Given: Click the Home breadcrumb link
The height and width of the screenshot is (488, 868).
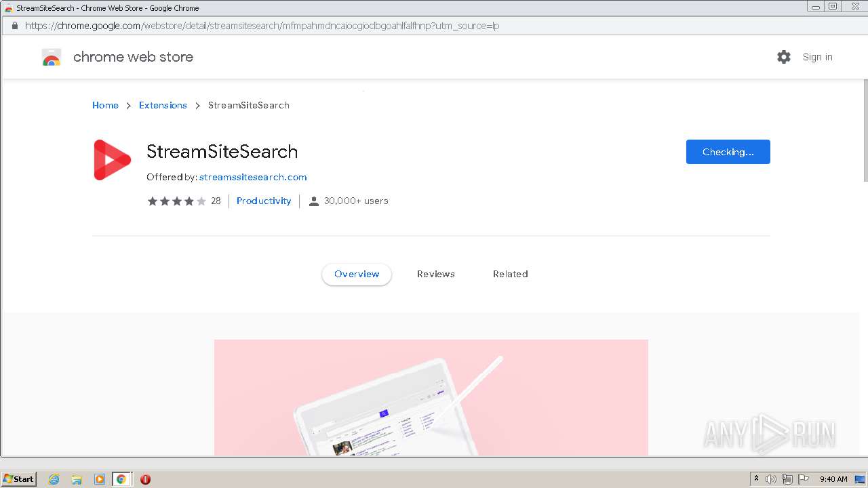Looking at the screenshot, I should click(105, 105).
